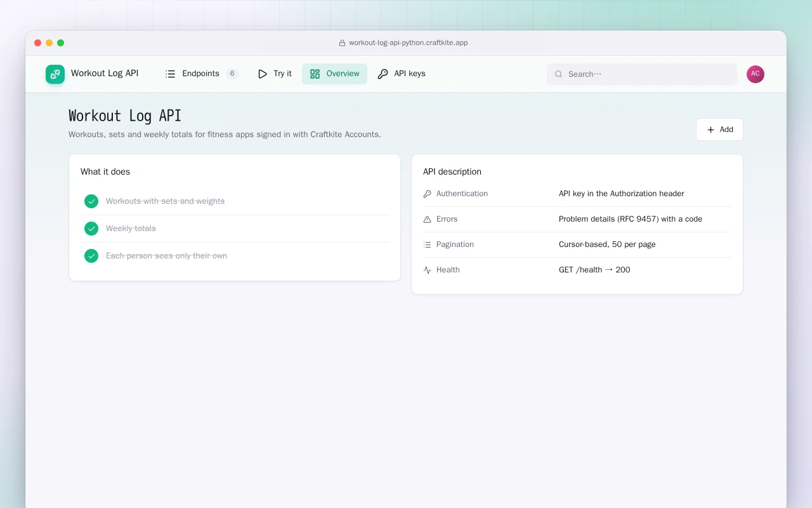This screenshot has width=812, height=508.
Task: Click the Search input field
Action: 642,74
